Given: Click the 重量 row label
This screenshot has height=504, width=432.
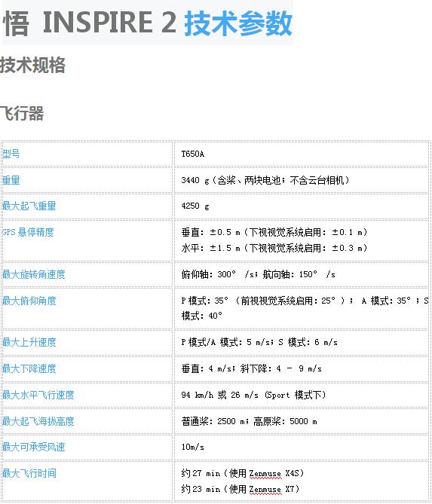Looking at the screenshot, I should tap(11, 180).
